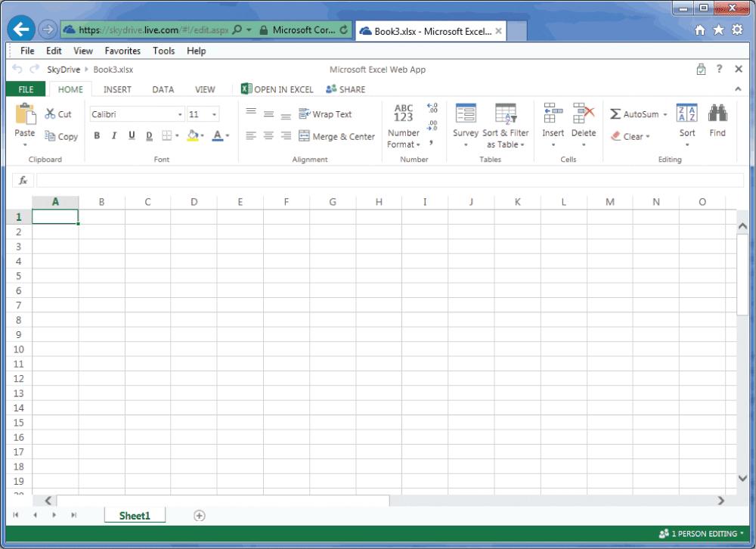Apply Italic formatting

[114, 136]
